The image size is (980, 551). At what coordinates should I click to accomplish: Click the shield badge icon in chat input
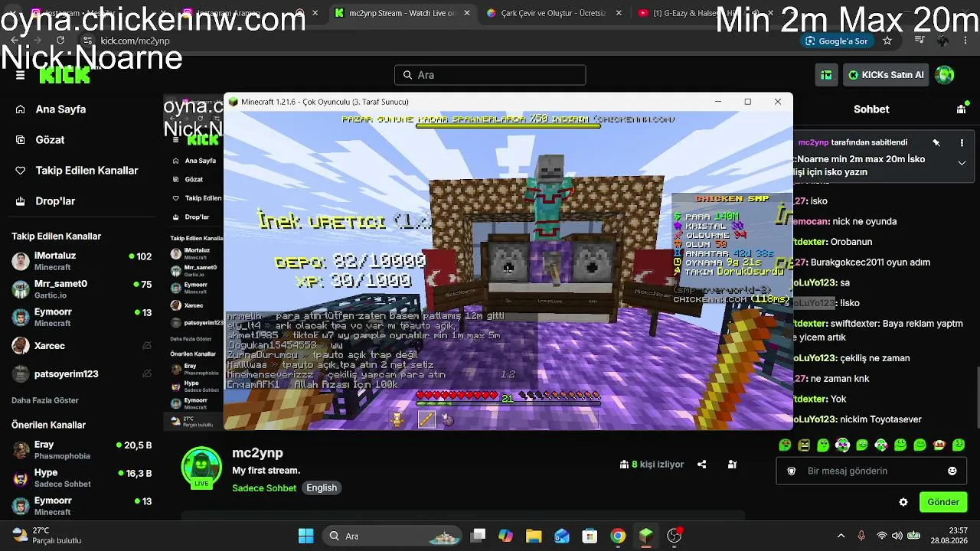[x=792, y=471]
